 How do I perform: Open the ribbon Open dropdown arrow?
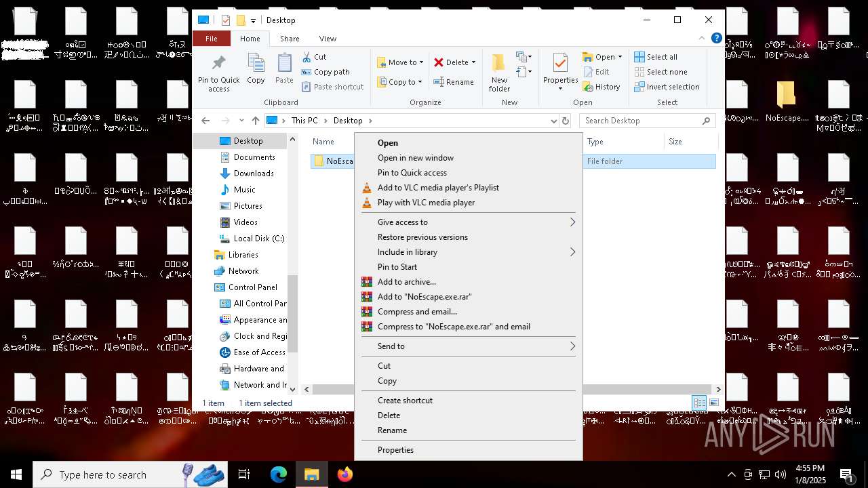click(620, 57)
